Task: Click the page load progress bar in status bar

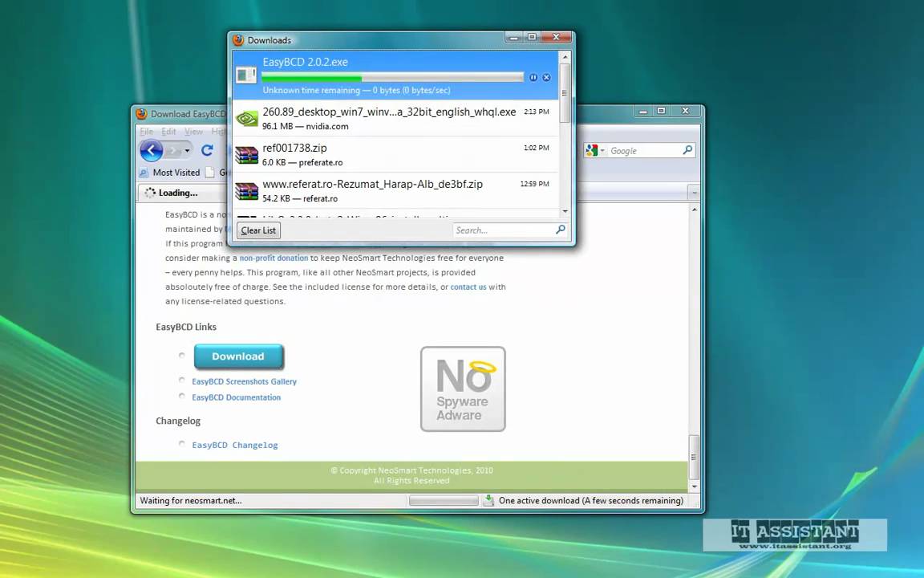Action: click(x=443, y=500)
